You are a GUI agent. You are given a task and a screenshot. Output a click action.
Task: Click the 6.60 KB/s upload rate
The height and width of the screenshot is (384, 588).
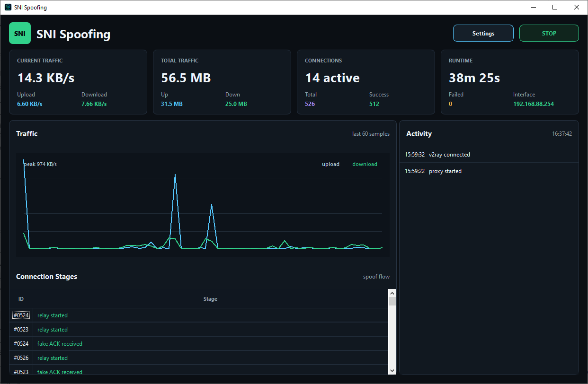click(x=29, y=104)
